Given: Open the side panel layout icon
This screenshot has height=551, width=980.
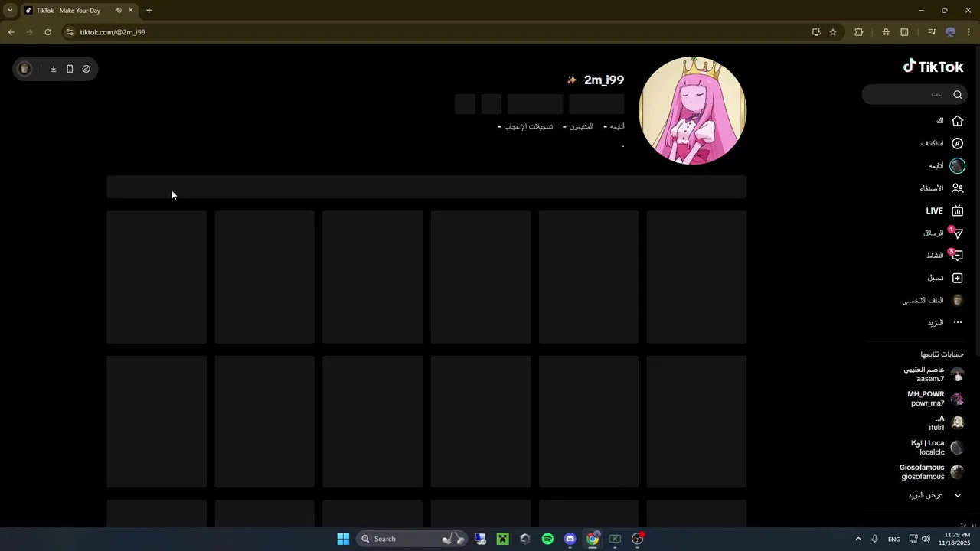Looking at the screenshot, I should pos(904,32).
